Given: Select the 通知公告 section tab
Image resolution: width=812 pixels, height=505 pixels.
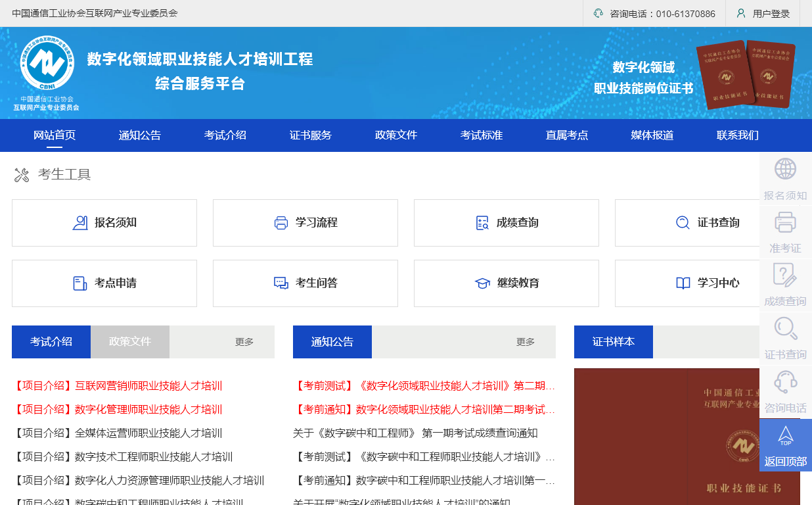Looking at the screenshot, I should point(332,342).
